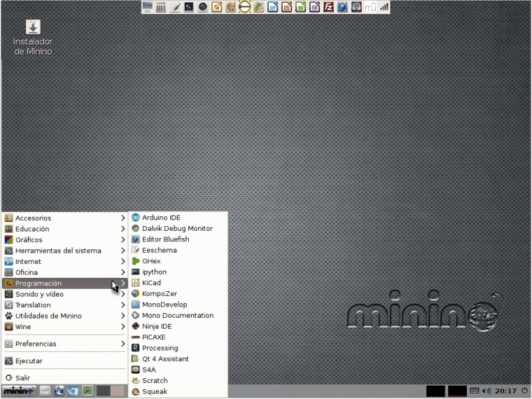Open MonoDevelop
The image size is (532, 399).
tap(178, 305)
